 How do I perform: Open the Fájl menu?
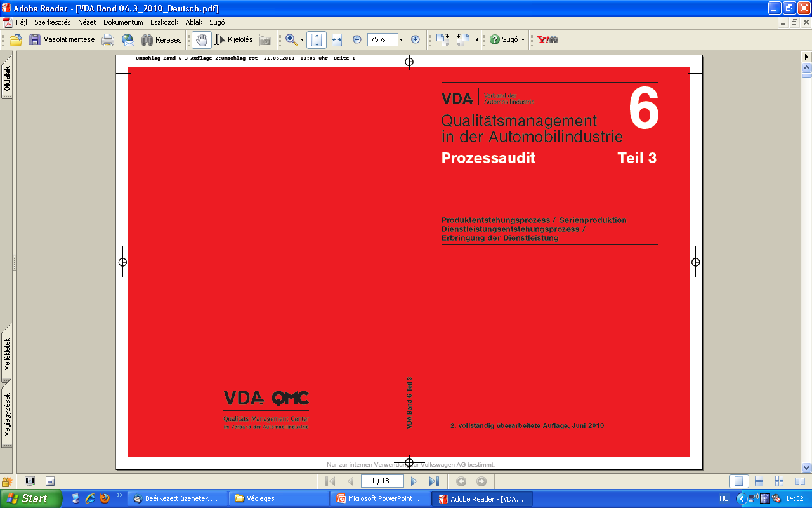click(21, 22)
